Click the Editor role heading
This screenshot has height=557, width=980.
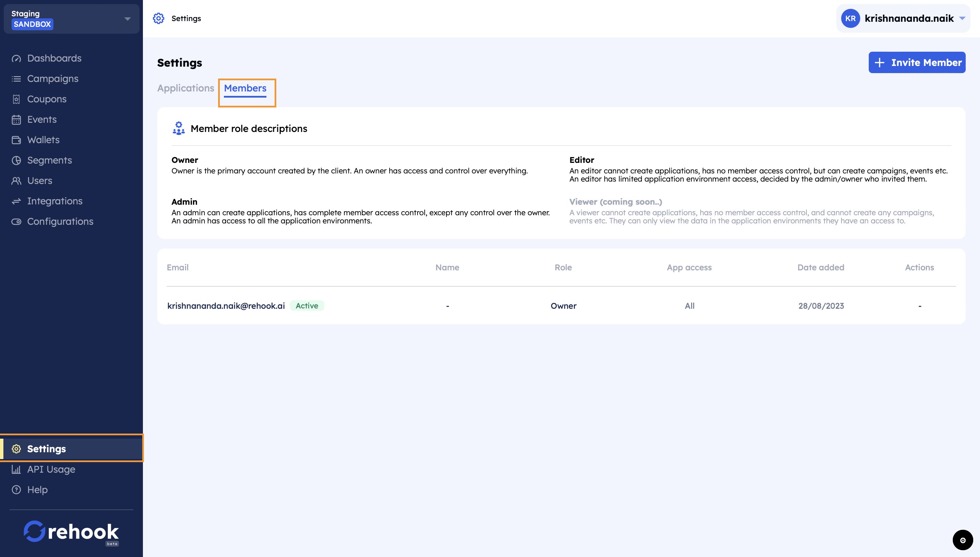coord(582,160)
